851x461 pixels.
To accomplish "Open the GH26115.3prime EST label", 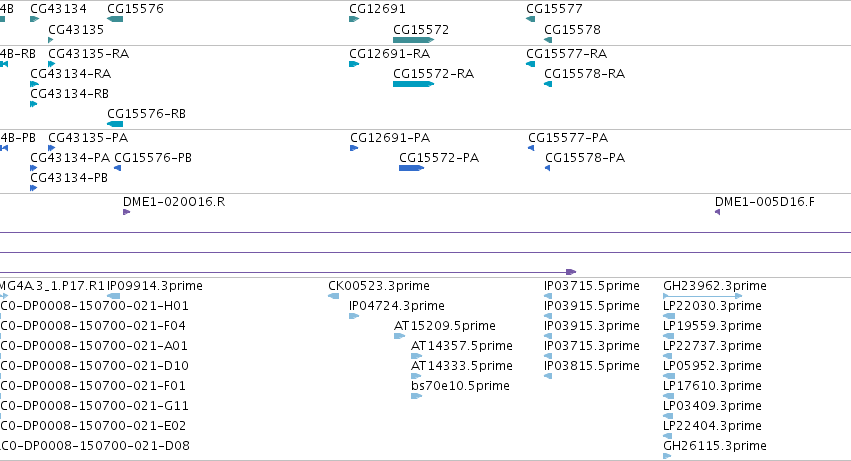I will click(x=715, y=446).
